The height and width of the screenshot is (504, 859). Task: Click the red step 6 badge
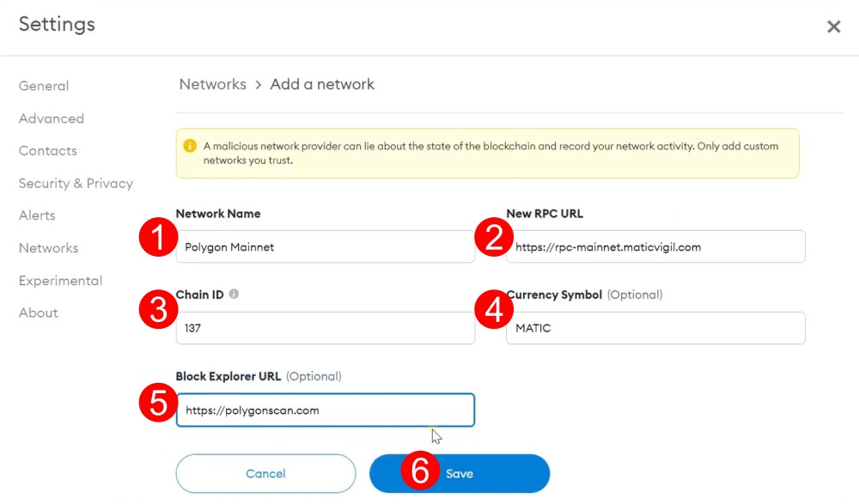click(420, 473)
